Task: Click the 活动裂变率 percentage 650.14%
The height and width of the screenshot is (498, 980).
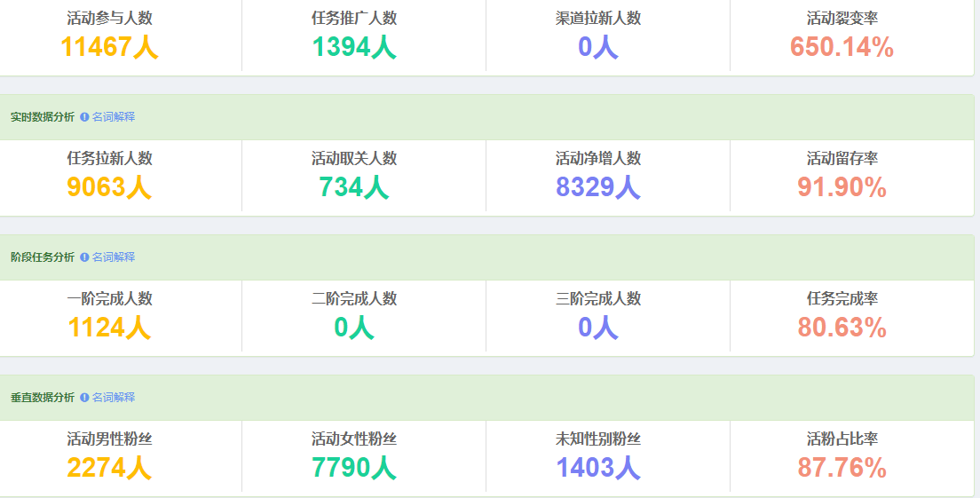Action: (x=842, y=47)
